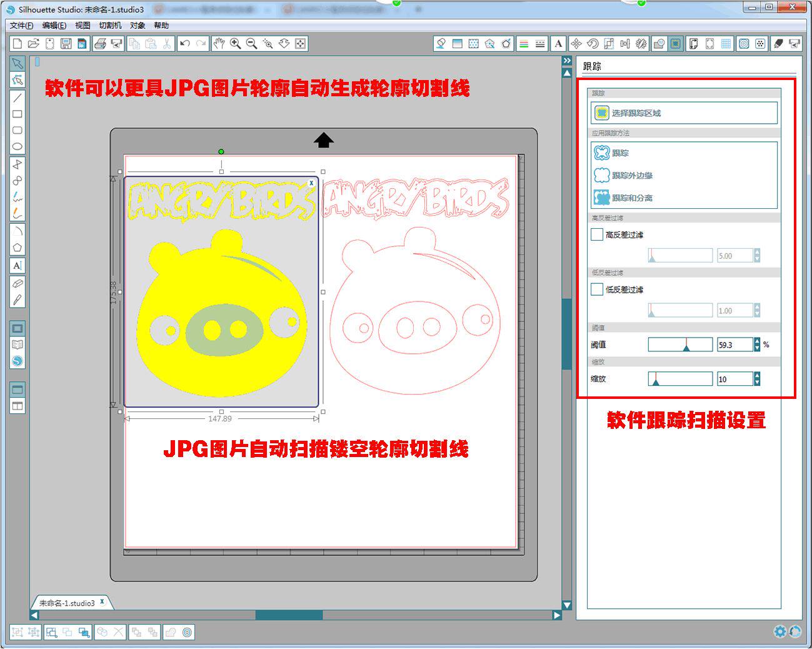Open the 视图 menu
Screen dimensions: 812x649
(83, 26)
